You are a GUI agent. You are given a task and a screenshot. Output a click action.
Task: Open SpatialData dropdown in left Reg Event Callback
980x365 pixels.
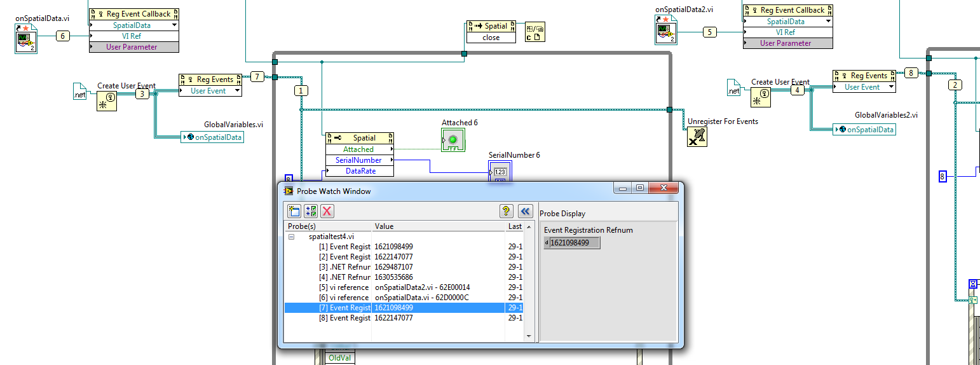pyautogui.click(x=174, y=25)
